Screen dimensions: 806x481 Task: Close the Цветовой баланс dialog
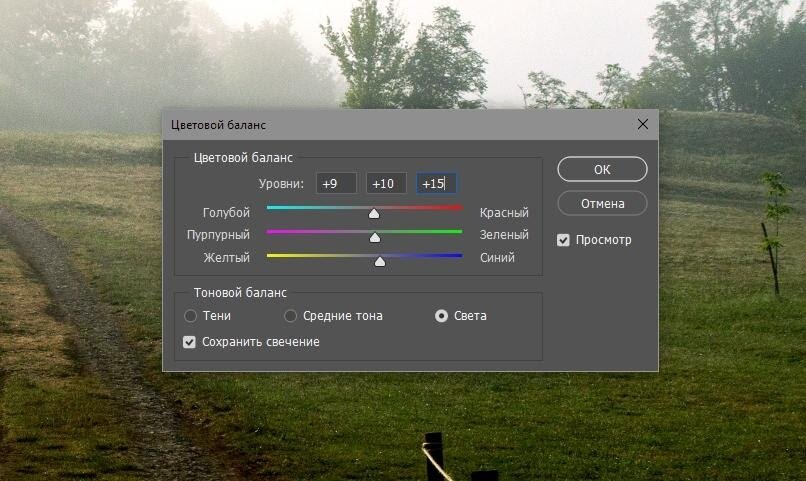(643, 124)
